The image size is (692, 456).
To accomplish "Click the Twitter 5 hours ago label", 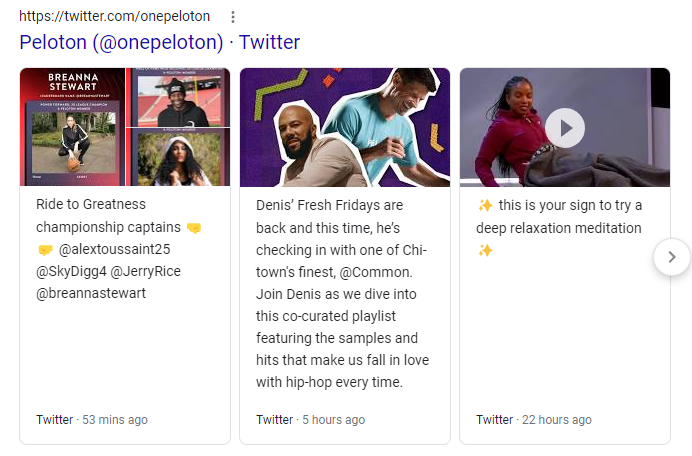I will point(311,419).
